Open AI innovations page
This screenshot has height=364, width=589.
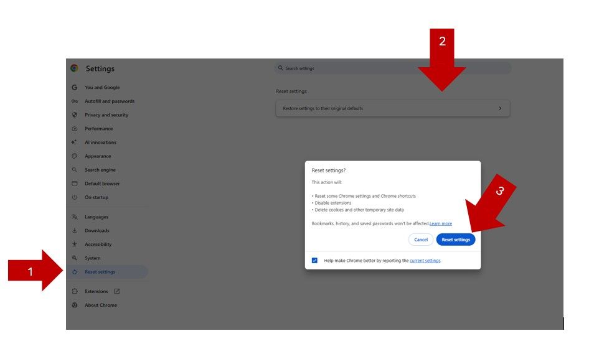coord(100,142)
